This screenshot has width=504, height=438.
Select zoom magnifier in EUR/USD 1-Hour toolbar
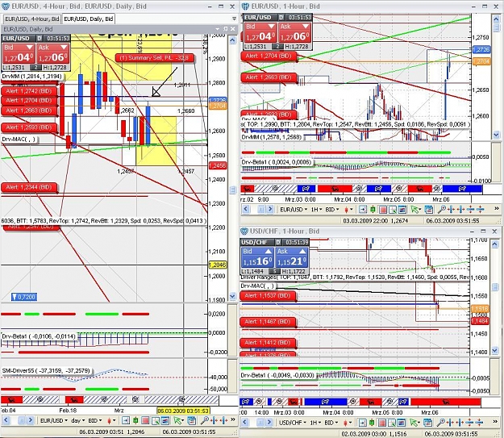click(x=441, y=210)
